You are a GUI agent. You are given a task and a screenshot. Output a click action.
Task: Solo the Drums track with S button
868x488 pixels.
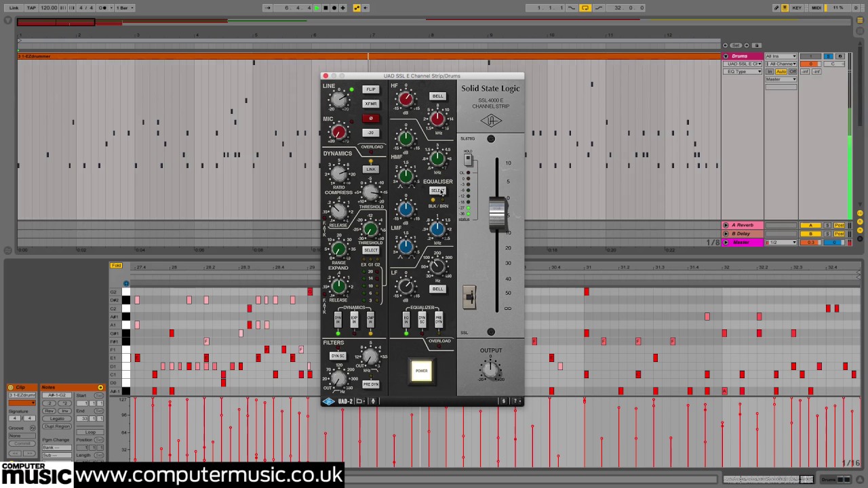(828, 56)
